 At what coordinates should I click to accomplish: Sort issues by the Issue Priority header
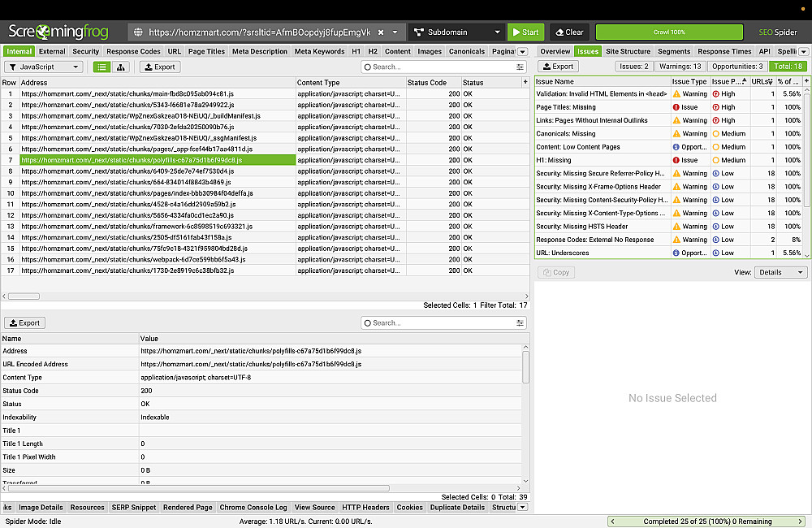point(728,81)
